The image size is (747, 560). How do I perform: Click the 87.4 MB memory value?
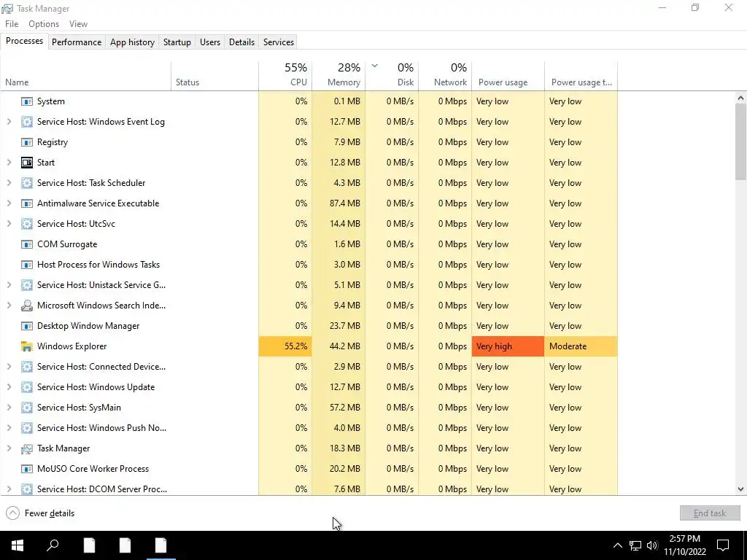point(345,203)
